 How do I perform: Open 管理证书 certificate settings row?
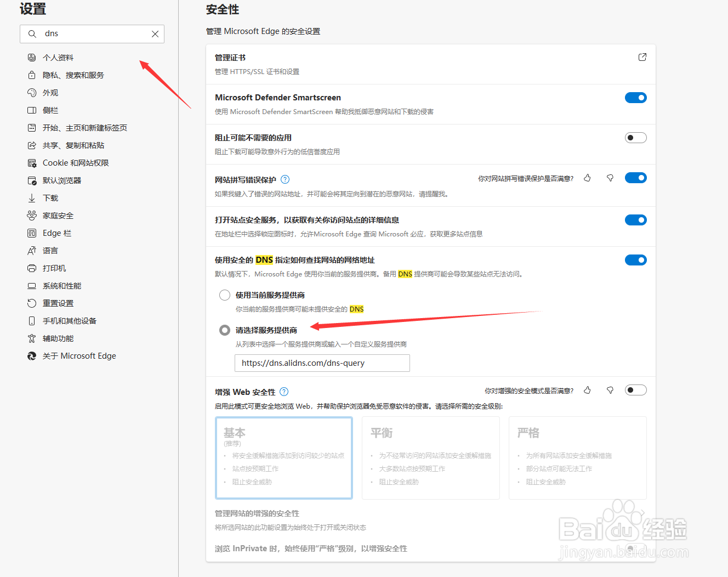431,64
